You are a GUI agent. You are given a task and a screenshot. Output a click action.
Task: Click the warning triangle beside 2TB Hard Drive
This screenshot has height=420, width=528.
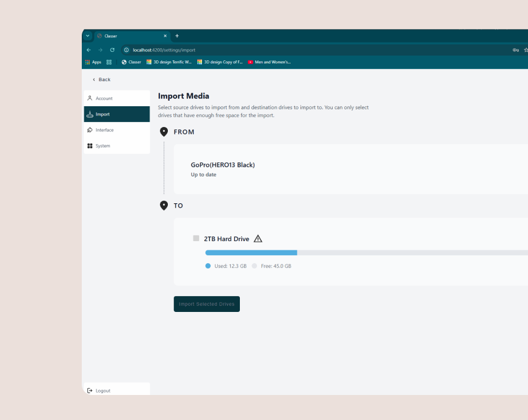[x=258, y=239]
